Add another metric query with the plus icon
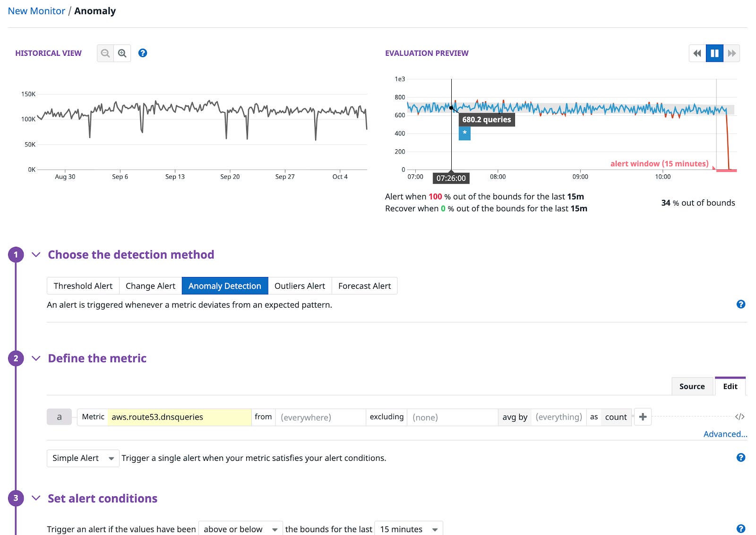 click(643, 417)
